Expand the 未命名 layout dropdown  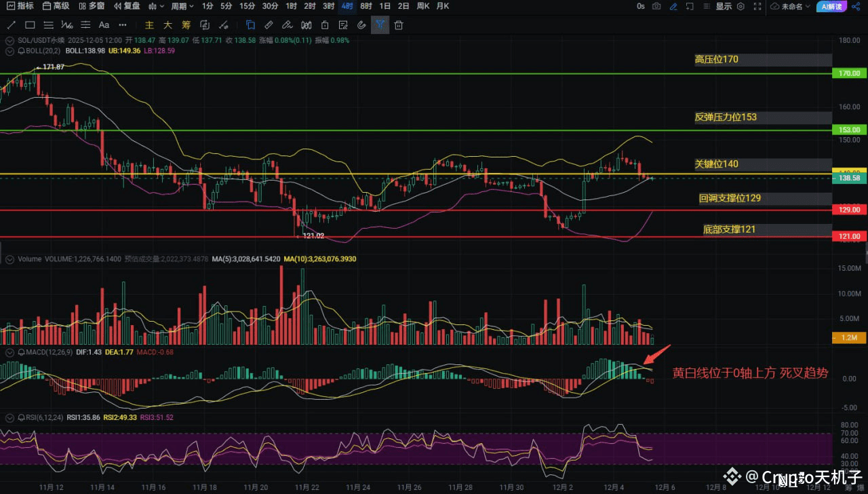point(791,6)
